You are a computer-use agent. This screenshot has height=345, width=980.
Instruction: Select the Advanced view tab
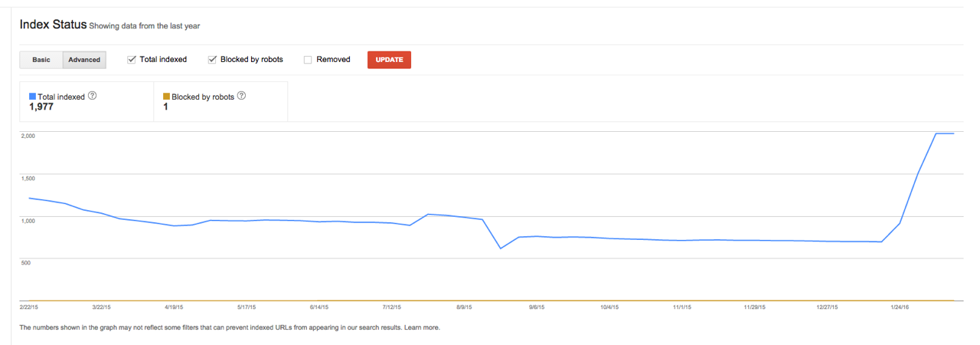[84, 60]
